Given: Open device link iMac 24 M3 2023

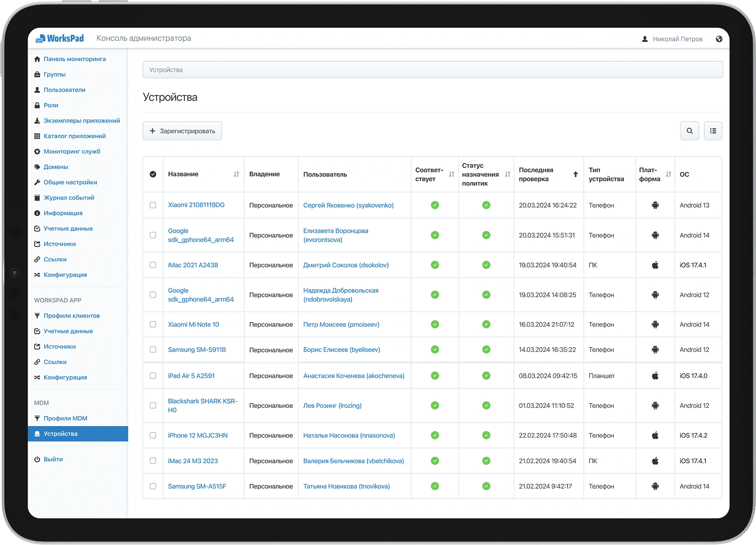Looking at the screenshot, I should 193,461.
